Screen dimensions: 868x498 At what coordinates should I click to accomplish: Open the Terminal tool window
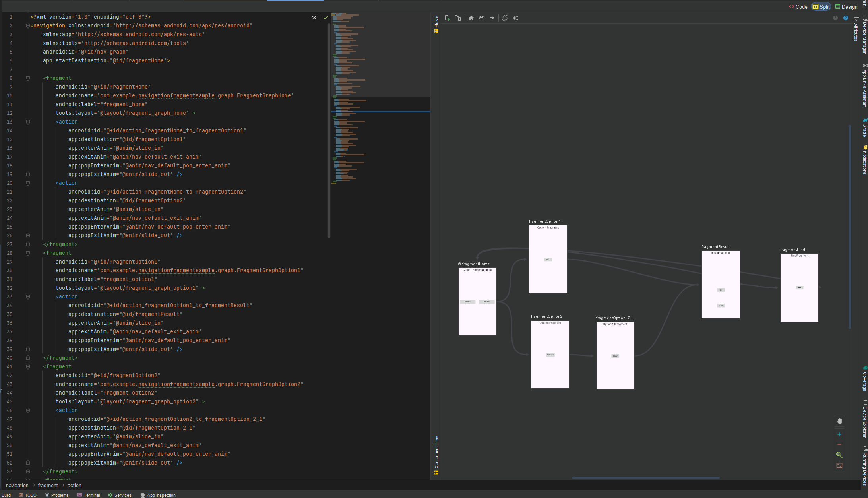tap(89, 495)
